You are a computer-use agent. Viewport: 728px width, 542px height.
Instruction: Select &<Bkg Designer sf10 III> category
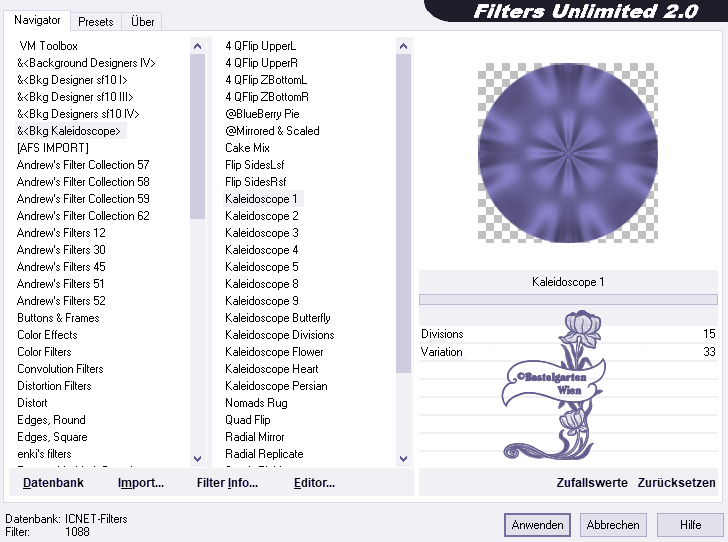click(x=75, y=97)
